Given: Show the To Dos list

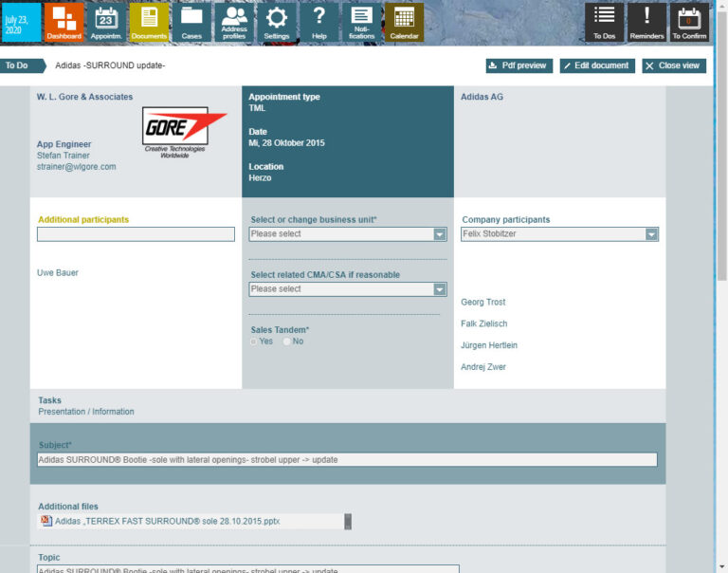Looking at the screenshot, I should (604, 23).
